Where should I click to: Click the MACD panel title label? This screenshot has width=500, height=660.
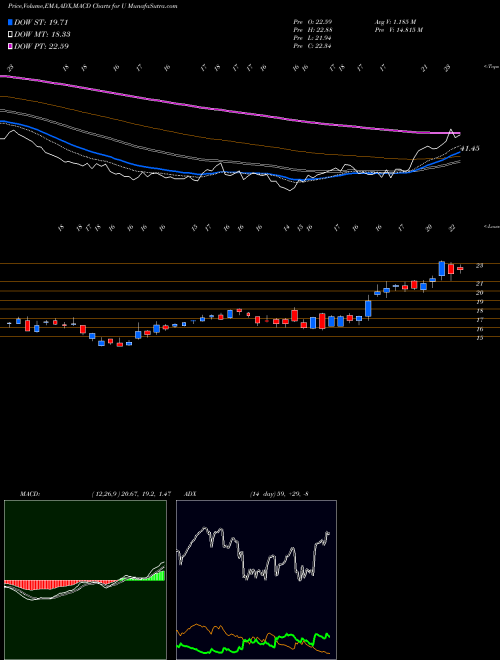click(x=29, y=494)
